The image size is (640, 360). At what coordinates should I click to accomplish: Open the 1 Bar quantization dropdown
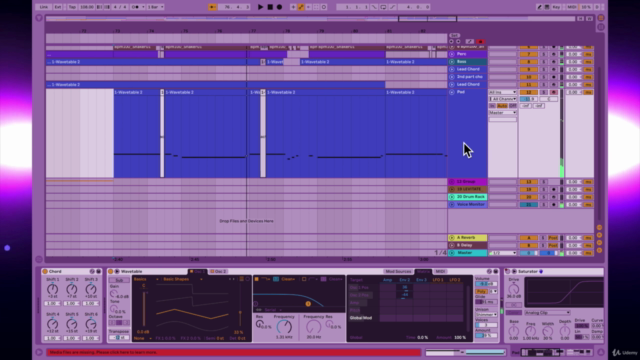pos(155,7)
